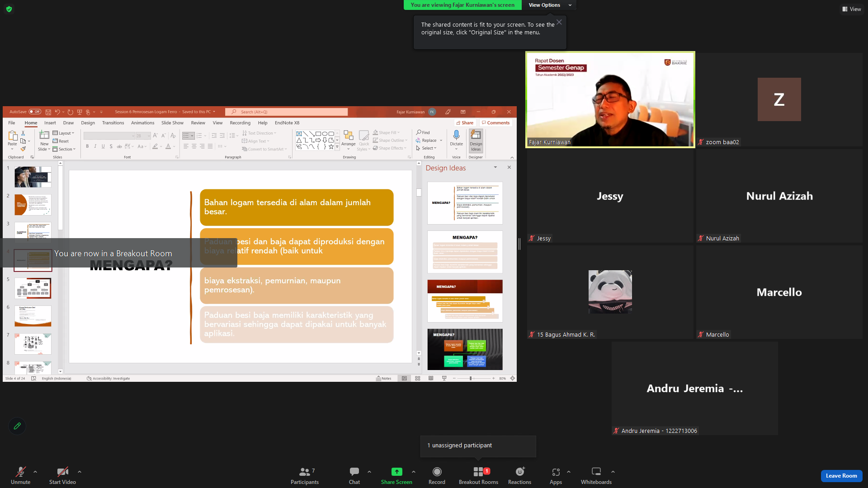The image size is (868, 488).
Task: Click the View button in Zoom corner
Action: tap(851, 9)
